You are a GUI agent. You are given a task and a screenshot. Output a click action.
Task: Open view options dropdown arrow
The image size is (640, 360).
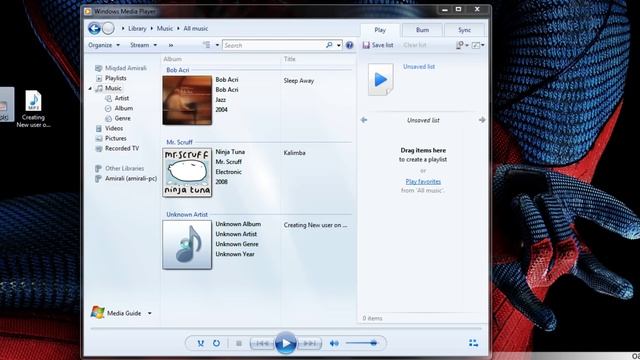(217, 45)
